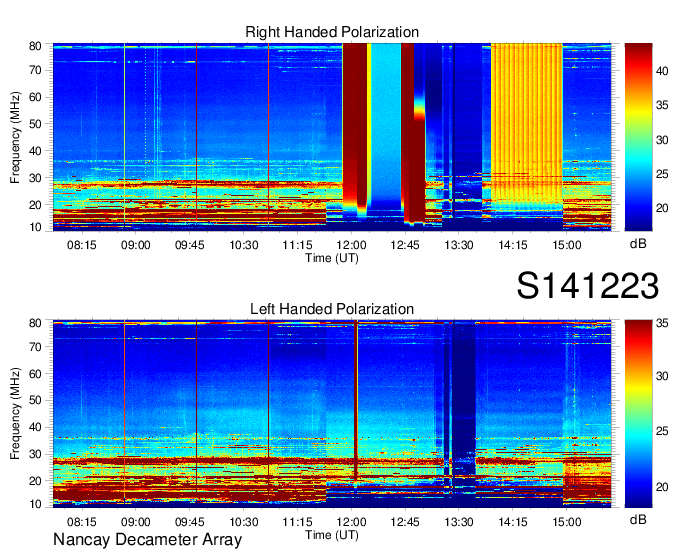
Task: Click the light cyan band near 12:15 in Right Handed spectrogram
Action: click(x=386, y=121)
